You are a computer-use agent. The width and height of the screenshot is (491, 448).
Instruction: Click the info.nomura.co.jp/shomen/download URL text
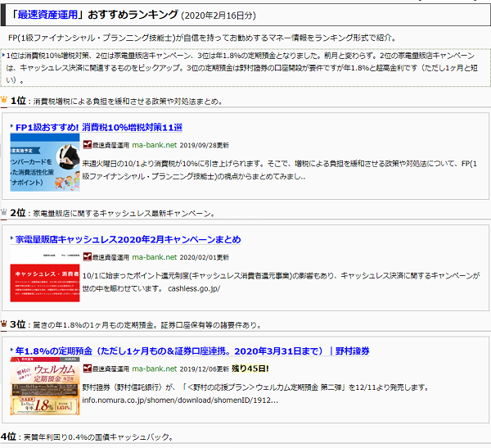[180, 400]
